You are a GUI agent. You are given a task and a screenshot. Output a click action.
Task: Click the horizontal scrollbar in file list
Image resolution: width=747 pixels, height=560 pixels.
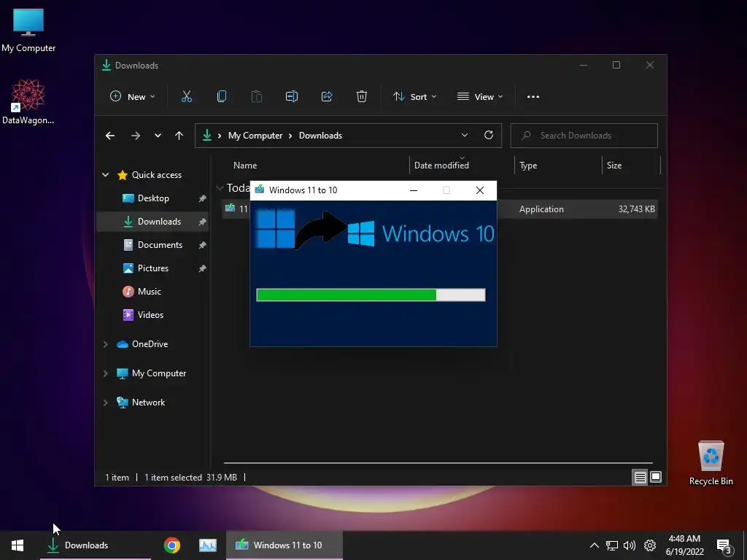(438, 463)
